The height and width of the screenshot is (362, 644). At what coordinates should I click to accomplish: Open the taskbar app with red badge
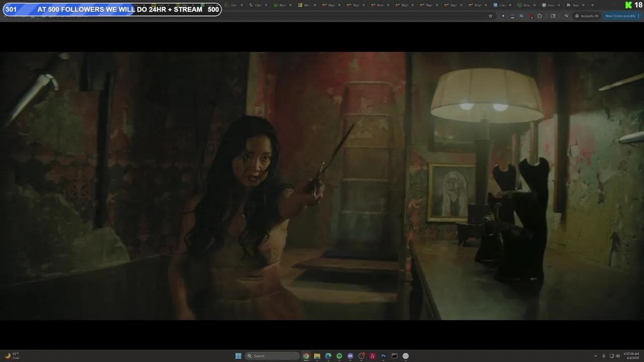pos(361,356)
